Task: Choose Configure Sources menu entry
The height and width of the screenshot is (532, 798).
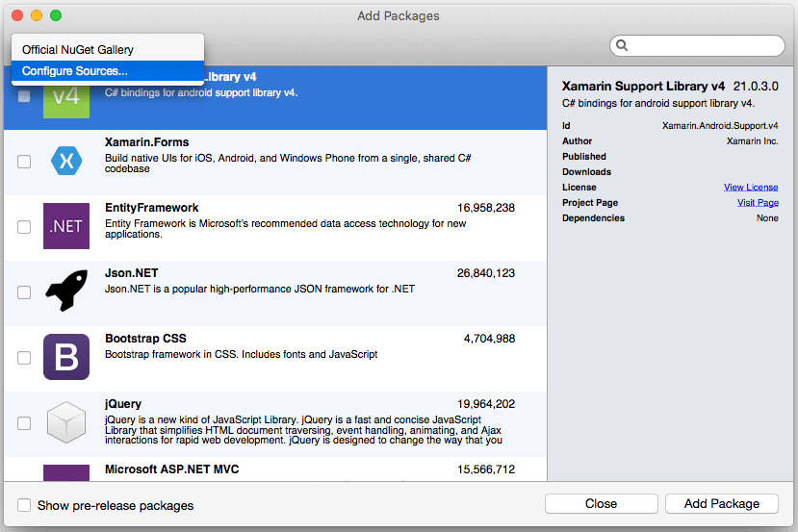Action: coord(108,70)
